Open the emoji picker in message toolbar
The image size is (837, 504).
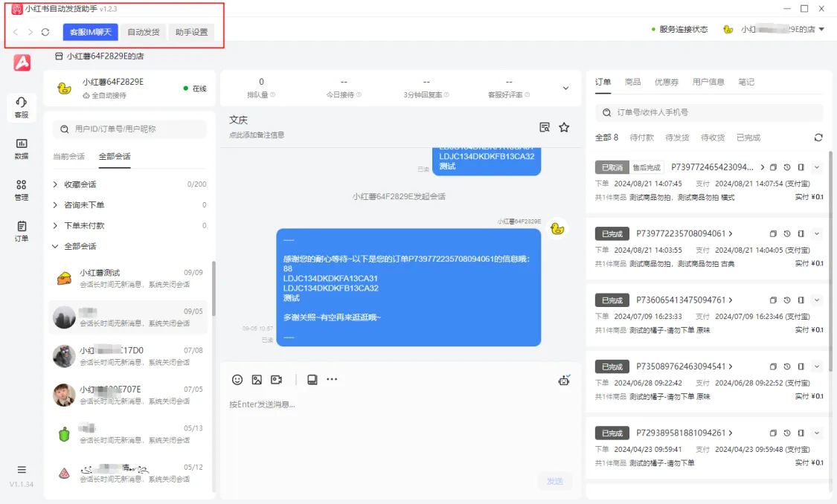[237, 380]
